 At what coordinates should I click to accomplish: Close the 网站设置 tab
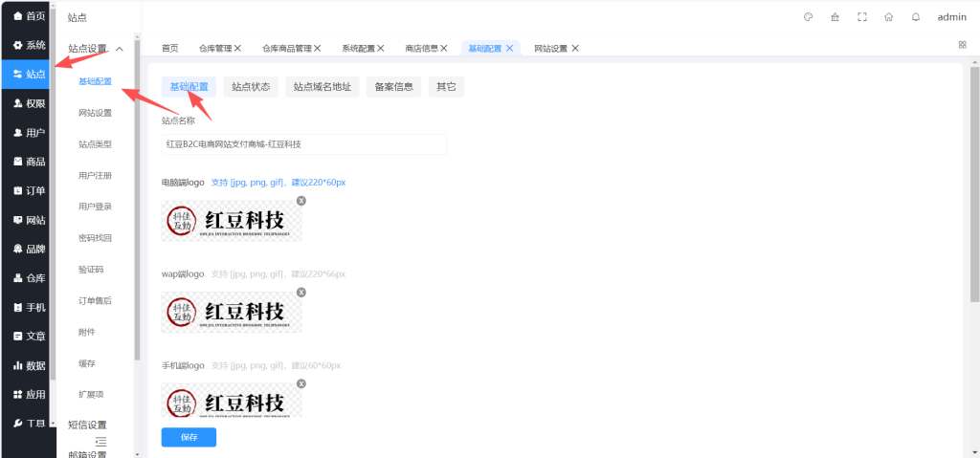point(575,48)
